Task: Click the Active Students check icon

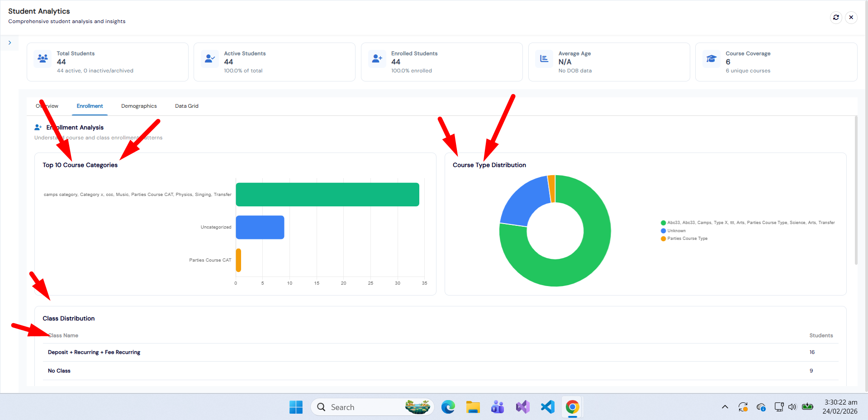Action: [210, 58]
